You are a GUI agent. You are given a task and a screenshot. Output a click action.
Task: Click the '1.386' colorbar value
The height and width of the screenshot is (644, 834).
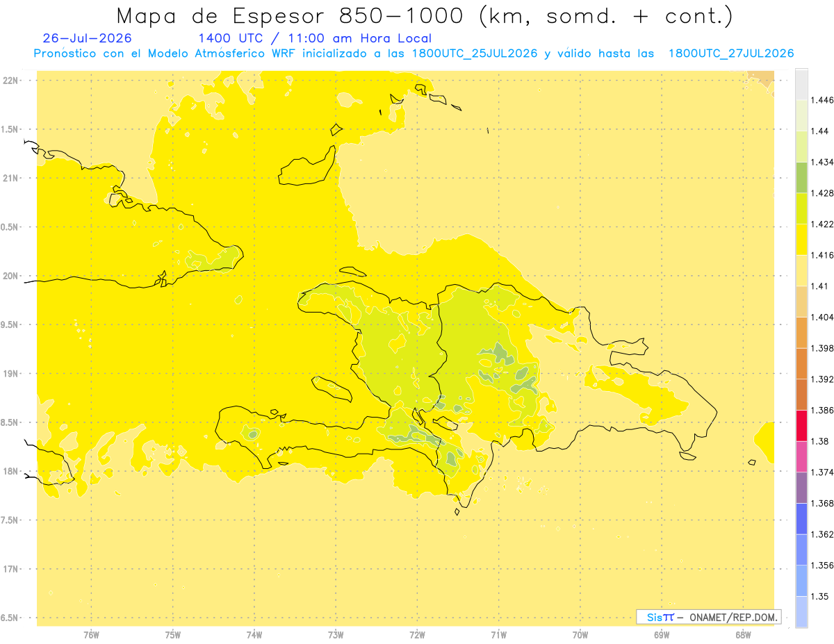[x=821, y=410]
